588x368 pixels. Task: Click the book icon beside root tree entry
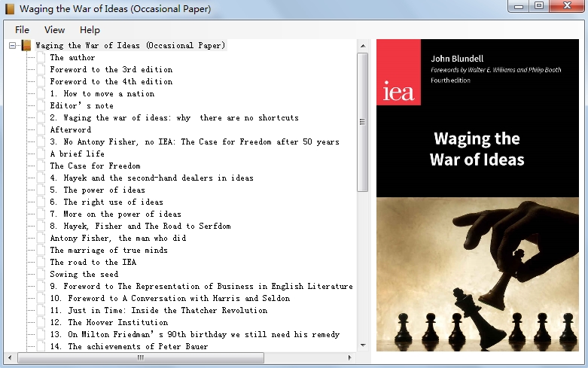(26, 45)
